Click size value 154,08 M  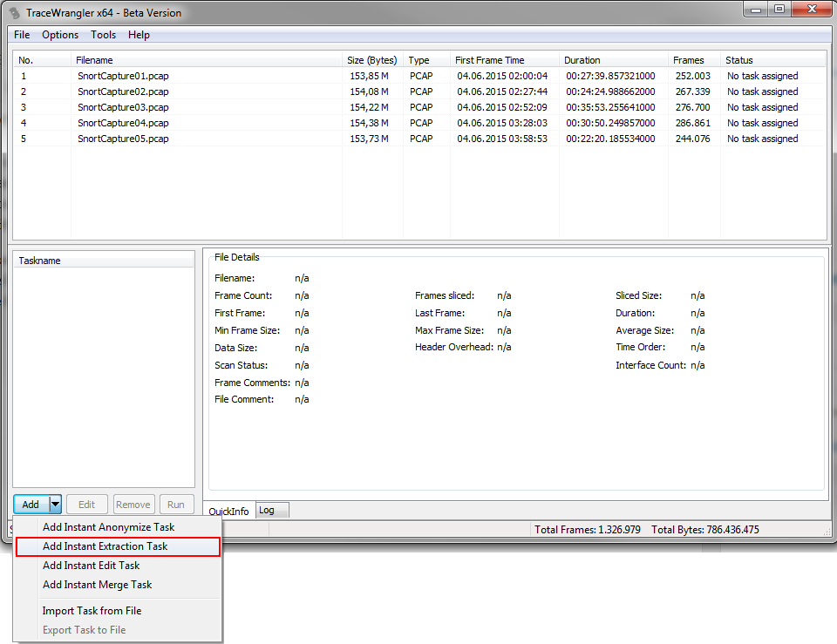369,92
